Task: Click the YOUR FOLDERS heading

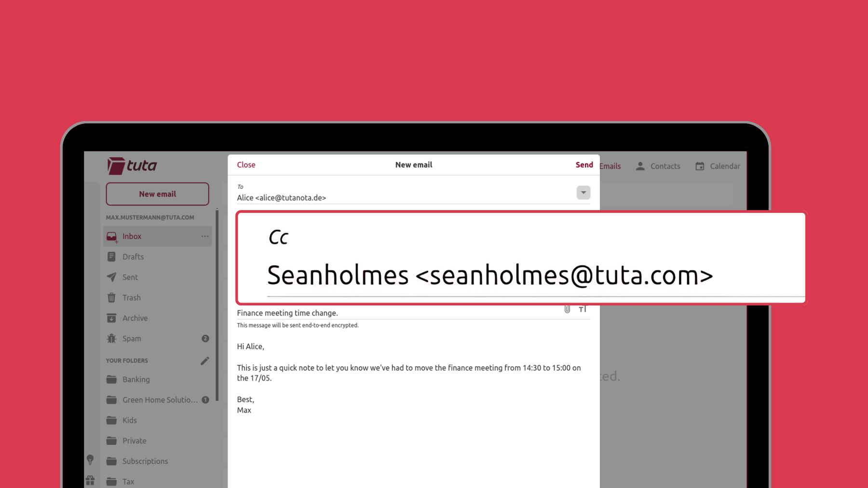Action: tap(127, 361)
